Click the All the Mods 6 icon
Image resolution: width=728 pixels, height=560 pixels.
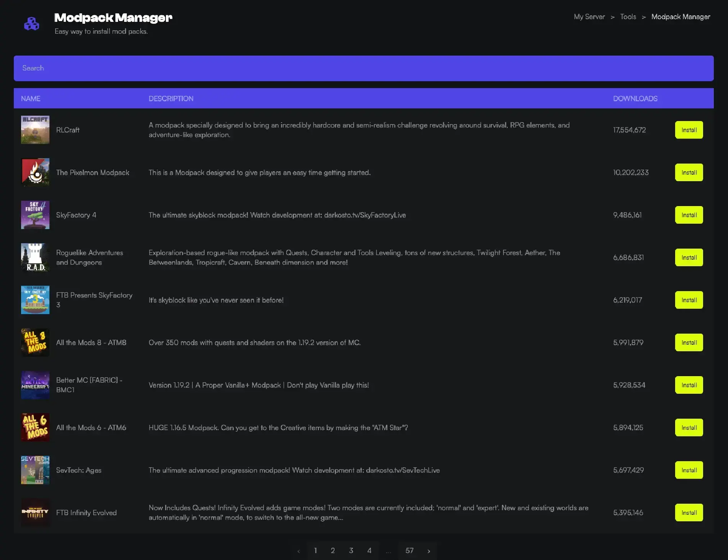click(35, 427)
